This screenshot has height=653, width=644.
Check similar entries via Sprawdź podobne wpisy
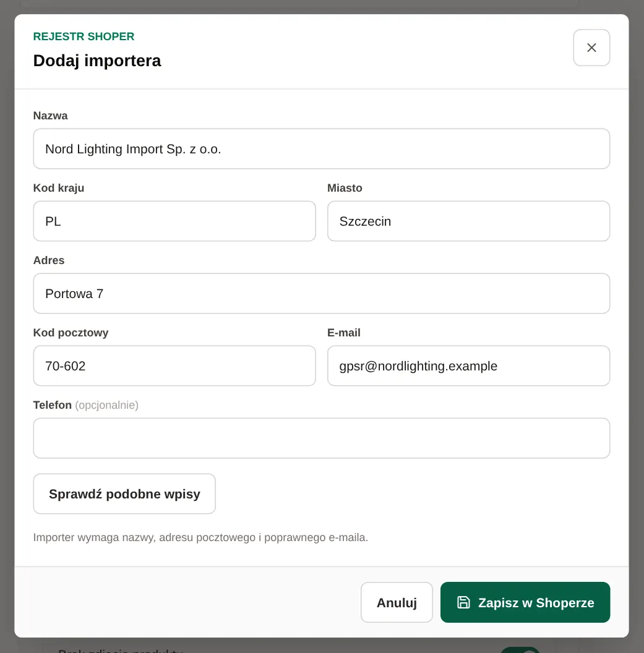click(x=124, y=493)
